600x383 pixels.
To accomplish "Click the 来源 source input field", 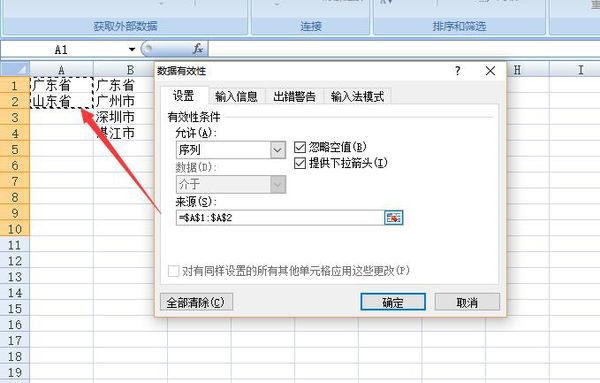I will click(x=280, y=218).
